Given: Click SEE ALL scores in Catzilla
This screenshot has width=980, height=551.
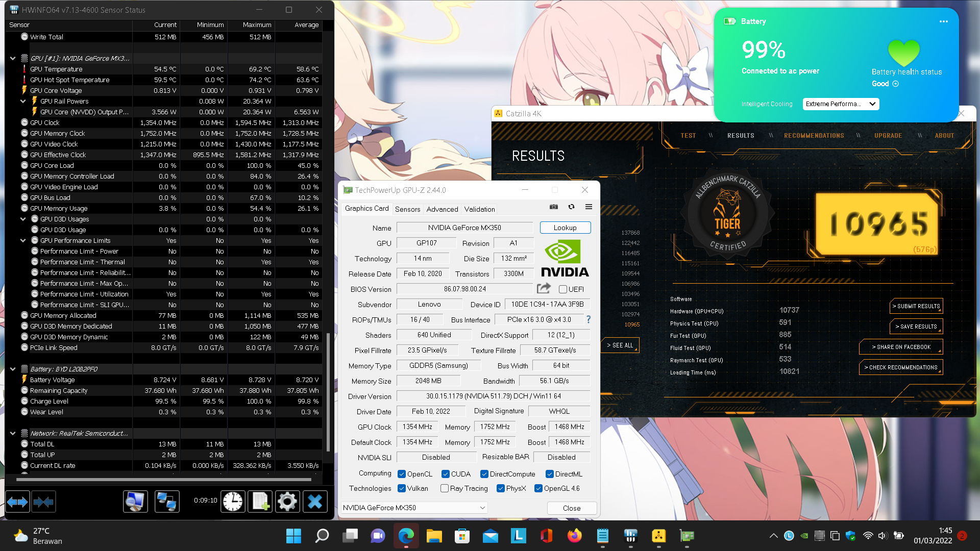Looking at the screenshot, I should [x=620, y=345].
